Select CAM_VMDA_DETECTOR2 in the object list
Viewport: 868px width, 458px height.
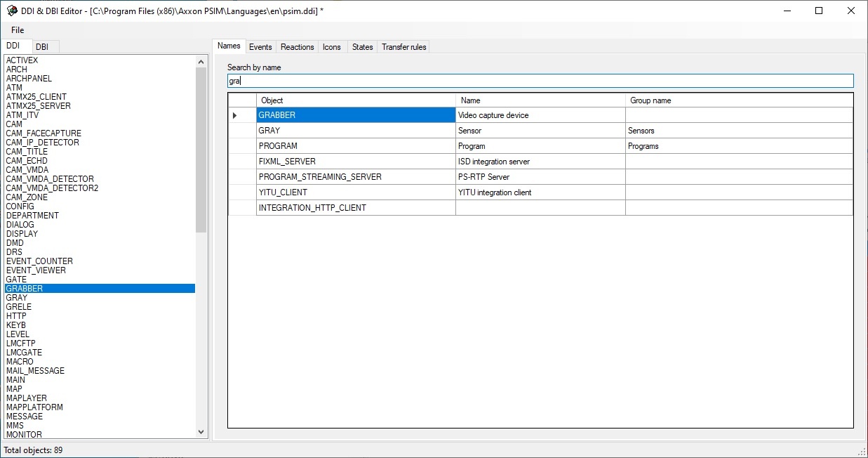[52, 188]
